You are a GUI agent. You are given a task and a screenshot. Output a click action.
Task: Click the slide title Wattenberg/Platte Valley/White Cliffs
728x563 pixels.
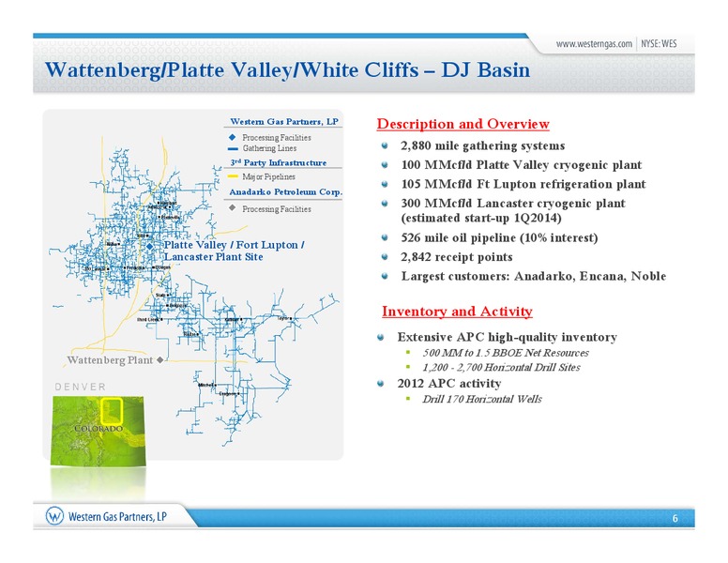tap(287, 70)
